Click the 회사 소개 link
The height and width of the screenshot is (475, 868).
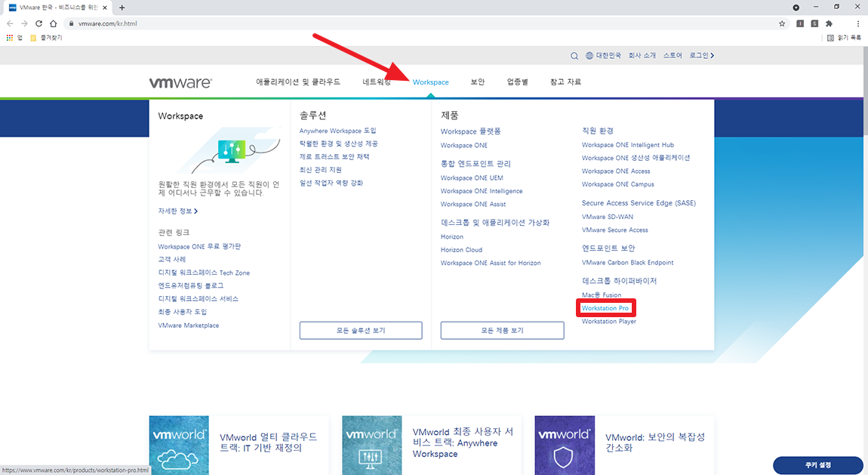[x=642, y=55]
